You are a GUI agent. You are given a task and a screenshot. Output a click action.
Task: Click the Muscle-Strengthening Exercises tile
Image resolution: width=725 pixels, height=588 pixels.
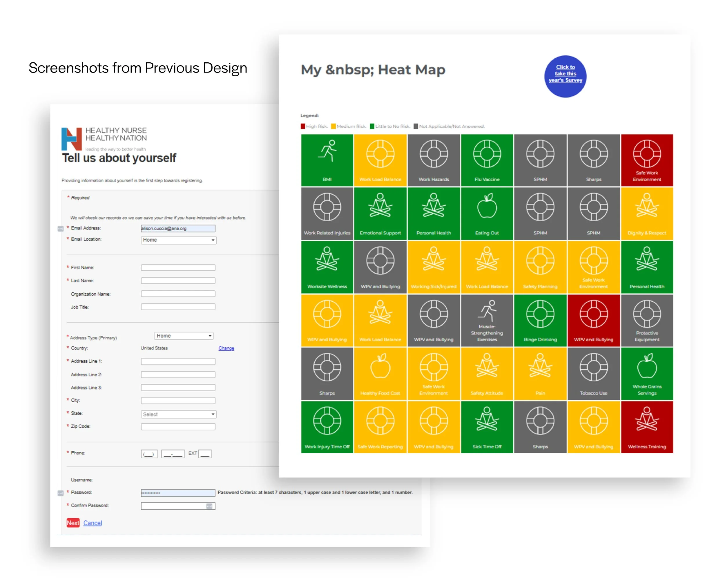pos(487,320)
